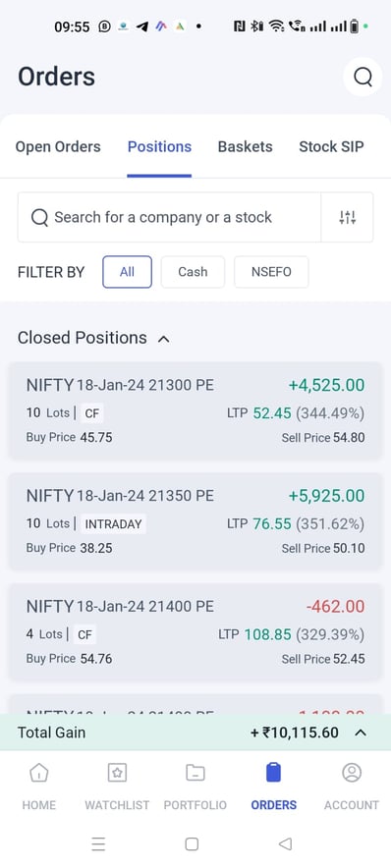
Task: Switch to the Open Orders tab
Action: 58,146
